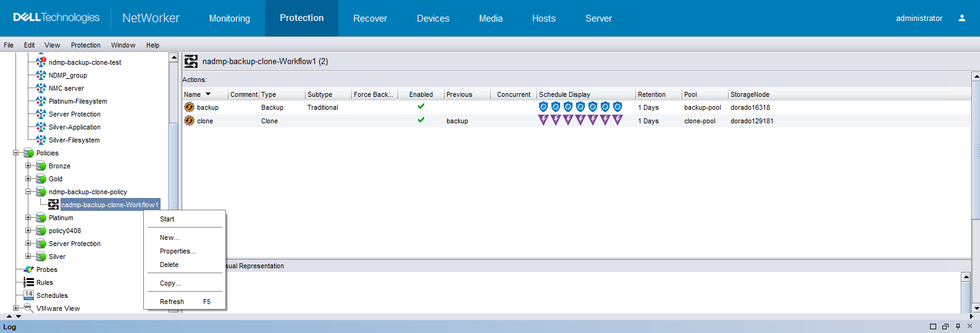Click the Server Protection group icon

click(41, 113)
